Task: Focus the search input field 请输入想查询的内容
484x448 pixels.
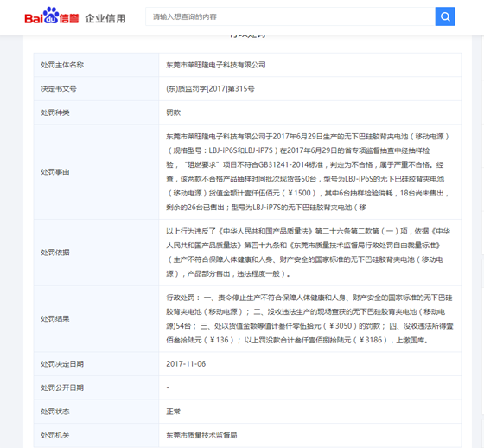Action: [290, 16]
